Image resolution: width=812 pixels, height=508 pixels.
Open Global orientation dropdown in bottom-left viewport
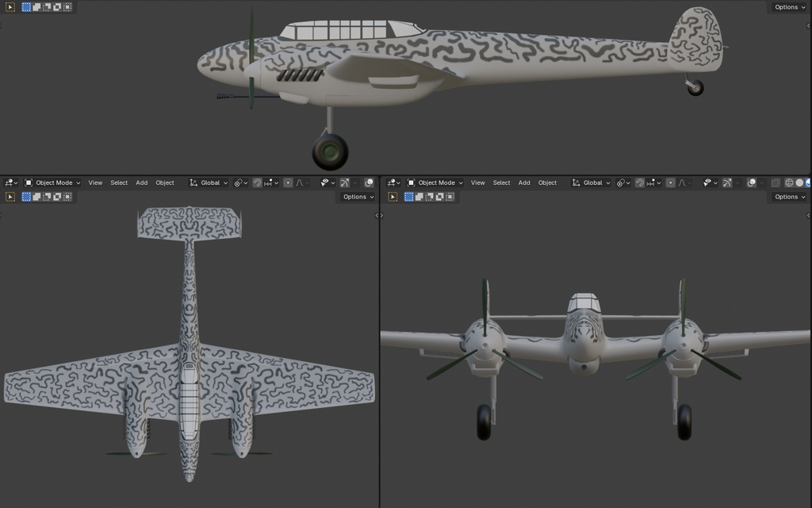209,183
